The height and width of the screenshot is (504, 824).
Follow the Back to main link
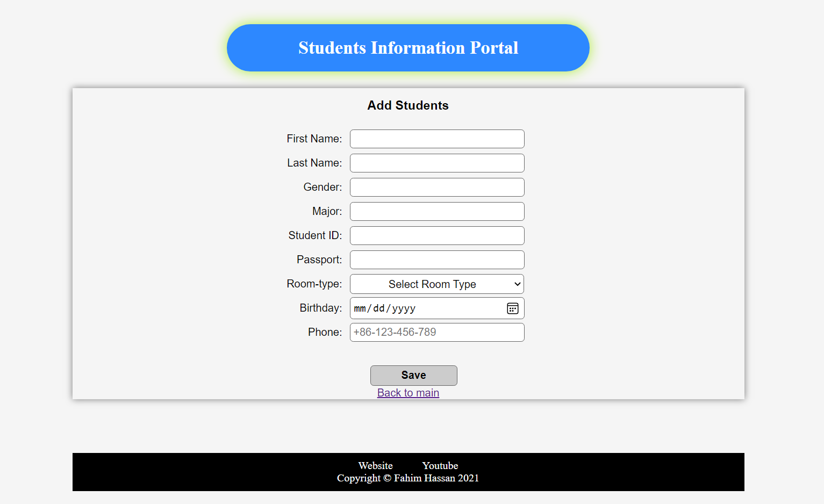point(408,393)
